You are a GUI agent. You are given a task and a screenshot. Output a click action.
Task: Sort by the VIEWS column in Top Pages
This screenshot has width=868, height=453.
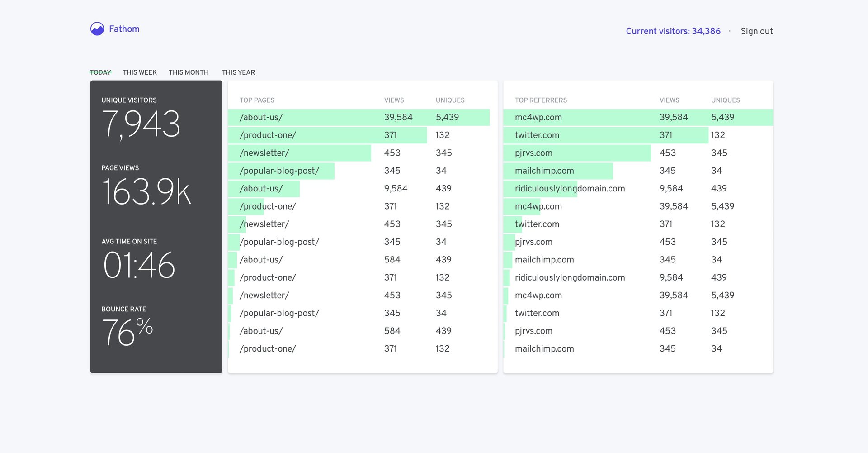394,100
